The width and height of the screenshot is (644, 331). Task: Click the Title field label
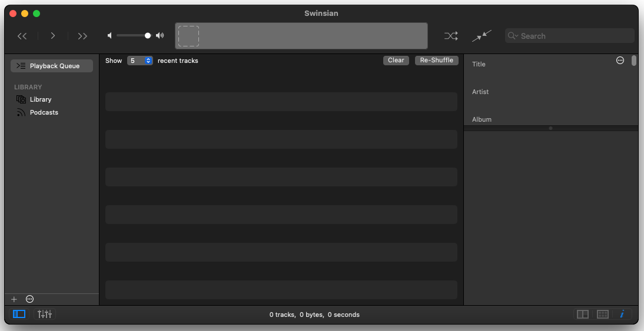click(x=479, y=64)
